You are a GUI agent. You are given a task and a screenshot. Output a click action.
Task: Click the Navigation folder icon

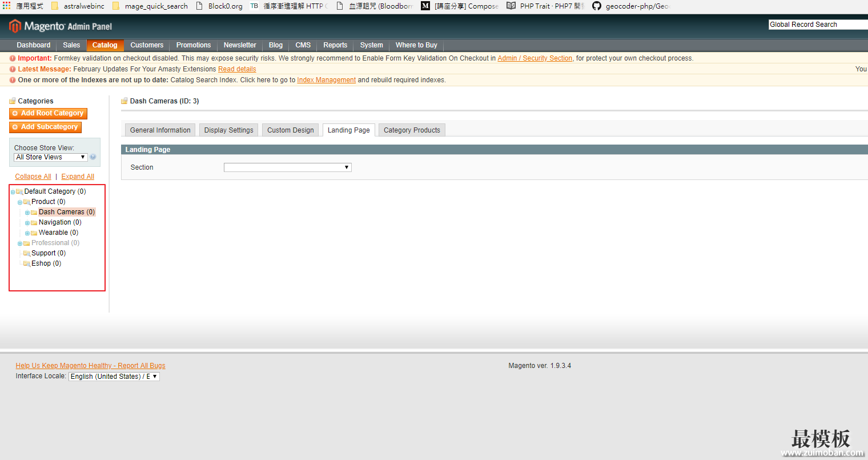coord(34,222)
